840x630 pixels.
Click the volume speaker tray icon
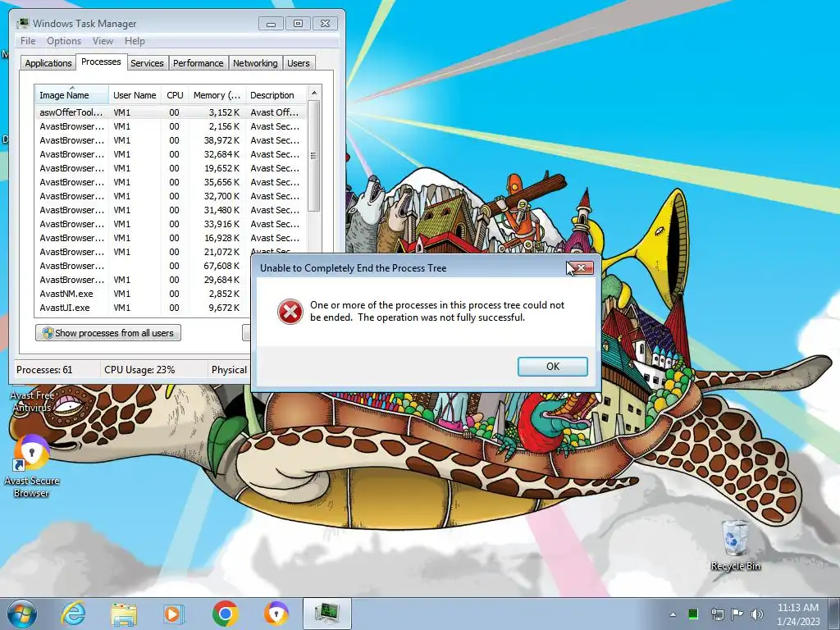pyautogui.click(x=757, y=614)
